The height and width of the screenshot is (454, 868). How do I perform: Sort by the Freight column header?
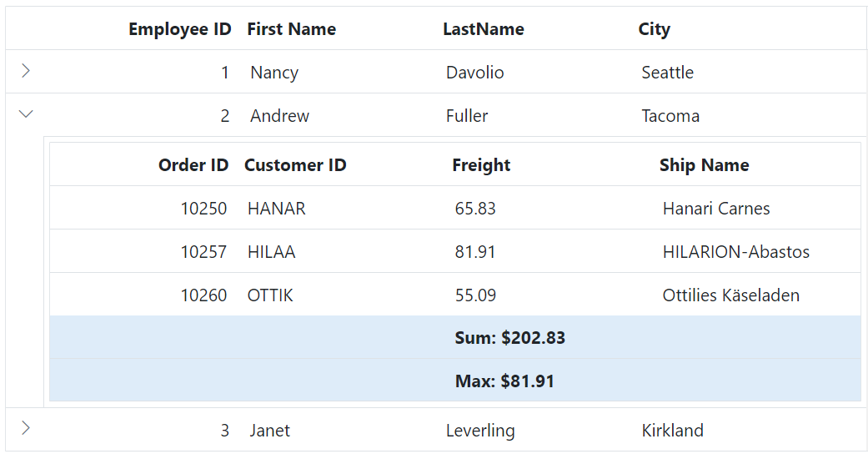481,165
